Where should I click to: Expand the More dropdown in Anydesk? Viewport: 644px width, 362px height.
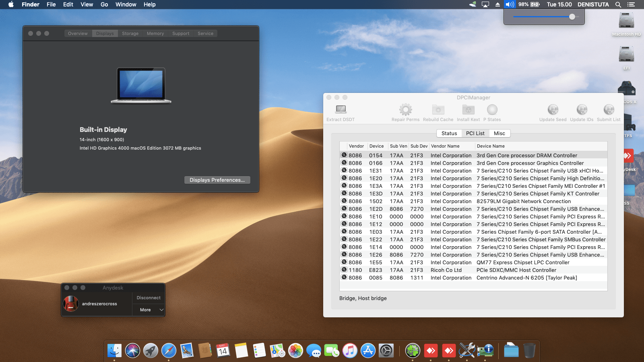pos(149,310)
